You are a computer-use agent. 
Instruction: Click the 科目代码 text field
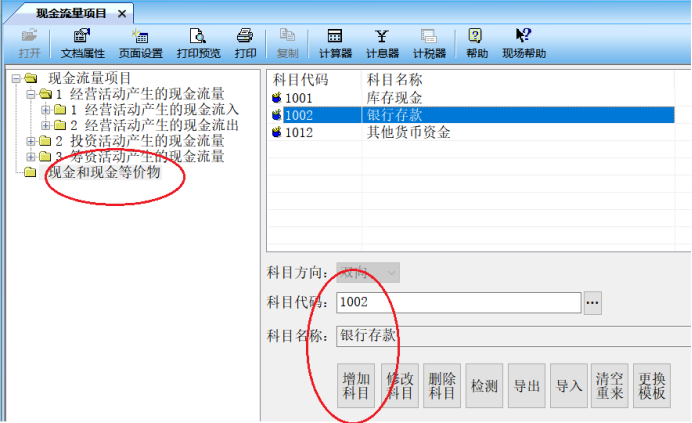pos(458,302)
